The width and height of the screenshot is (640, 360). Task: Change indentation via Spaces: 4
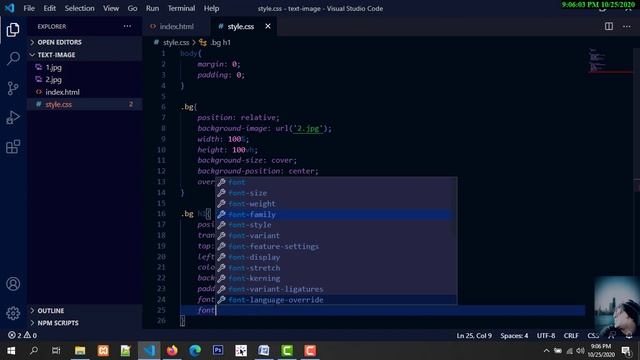[514, 336]
